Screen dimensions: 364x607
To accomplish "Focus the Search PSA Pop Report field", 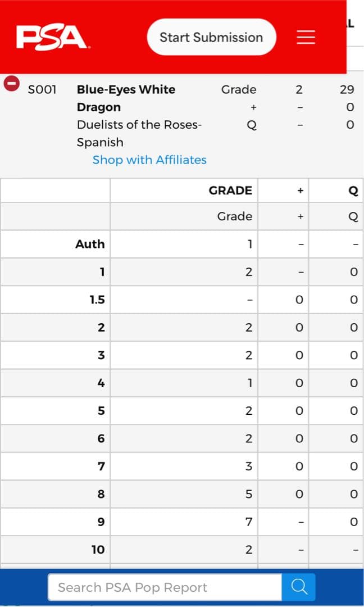I will [164, 587].
